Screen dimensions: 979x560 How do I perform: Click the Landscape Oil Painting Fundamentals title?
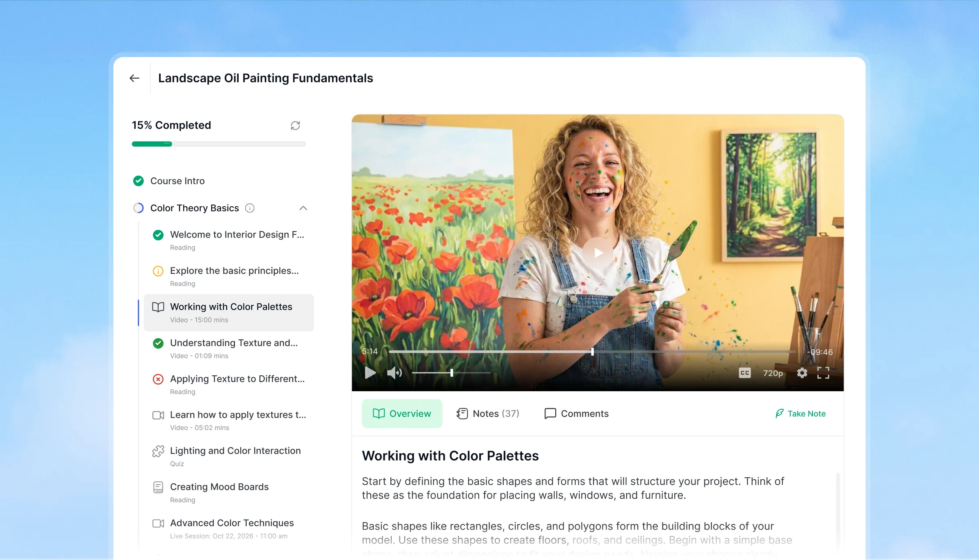click(x=266, y=78)
